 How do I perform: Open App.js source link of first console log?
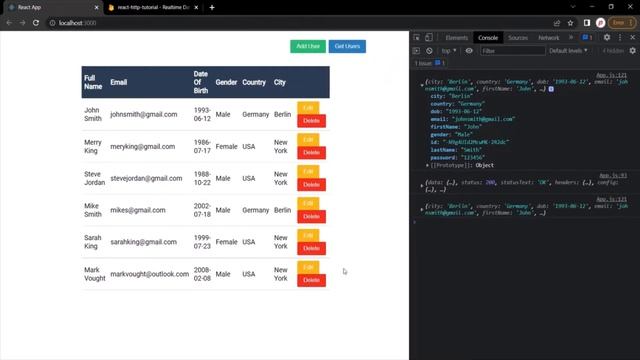coord(611,76)
